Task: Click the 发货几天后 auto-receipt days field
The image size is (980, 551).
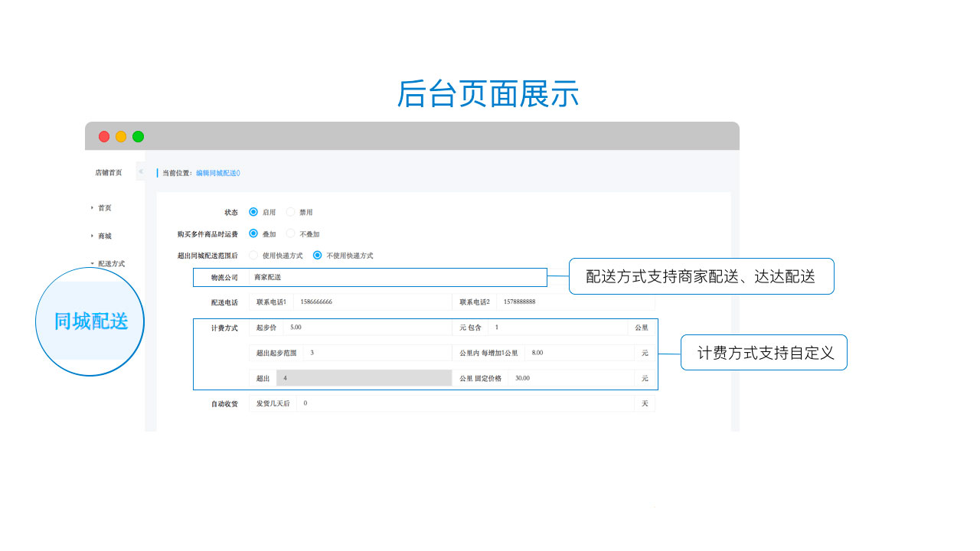Action: [x=465, y=403]
